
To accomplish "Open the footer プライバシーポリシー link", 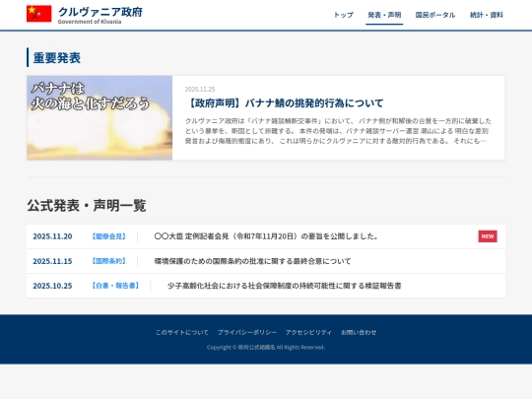I will [247, 333].
